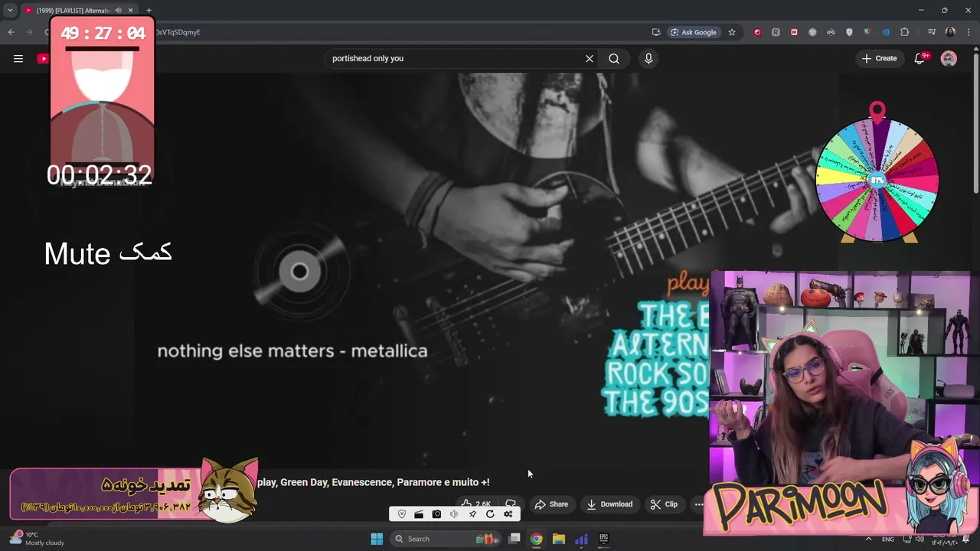This screenshot has width=980, height=551.
Task: Open the network tray icon
Action: tap(906, 539)
